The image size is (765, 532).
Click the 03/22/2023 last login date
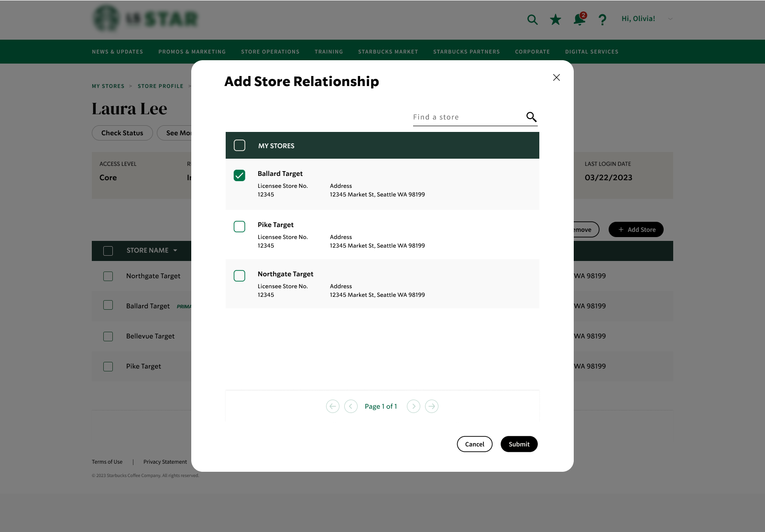pos(609,177)
